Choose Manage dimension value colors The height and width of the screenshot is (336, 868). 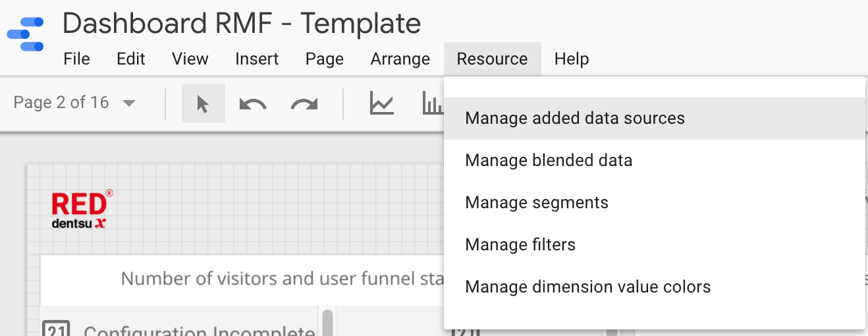pos(587,287)
